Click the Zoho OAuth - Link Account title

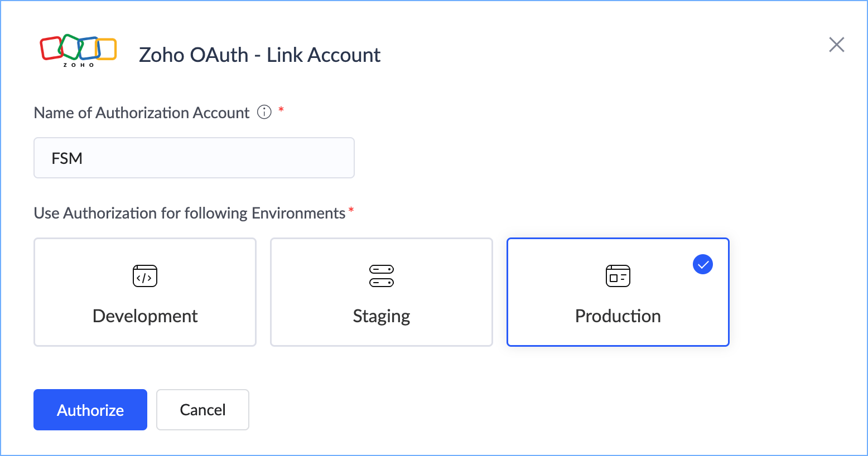259,55
